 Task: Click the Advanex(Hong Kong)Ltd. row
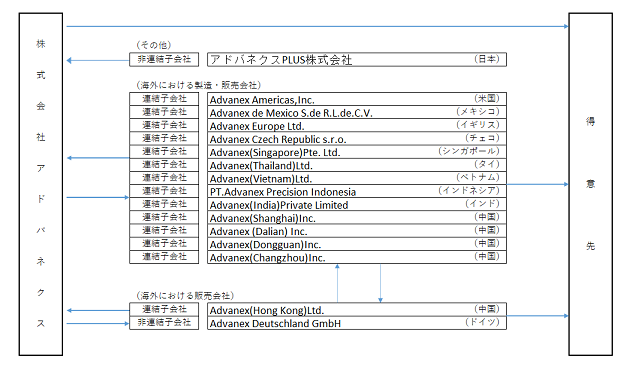357,310
